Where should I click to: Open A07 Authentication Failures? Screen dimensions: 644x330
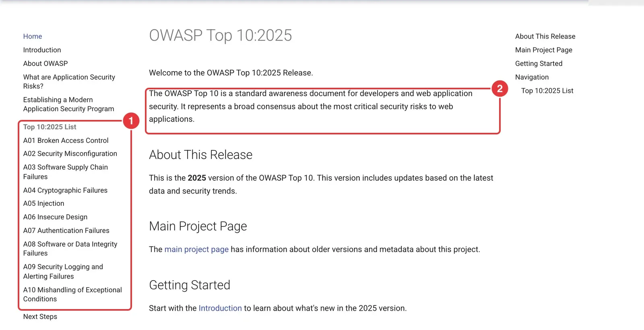pos(66,231)
